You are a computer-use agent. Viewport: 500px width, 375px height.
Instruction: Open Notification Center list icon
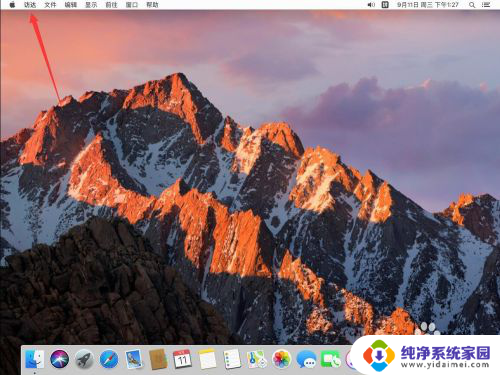(486, 5)
